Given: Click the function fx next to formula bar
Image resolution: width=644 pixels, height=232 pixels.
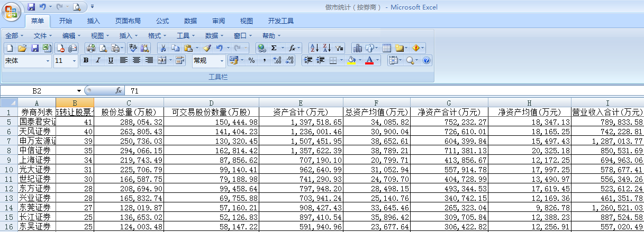Looking at the screenshot, I should pyautogui.click(x=119, y=90).
